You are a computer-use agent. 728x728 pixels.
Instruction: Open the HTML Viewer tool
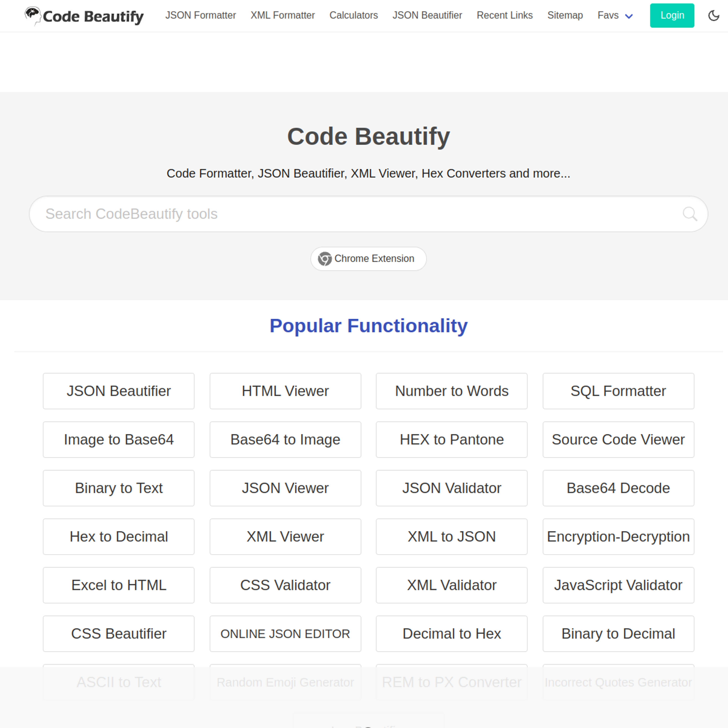click(285, 391)
